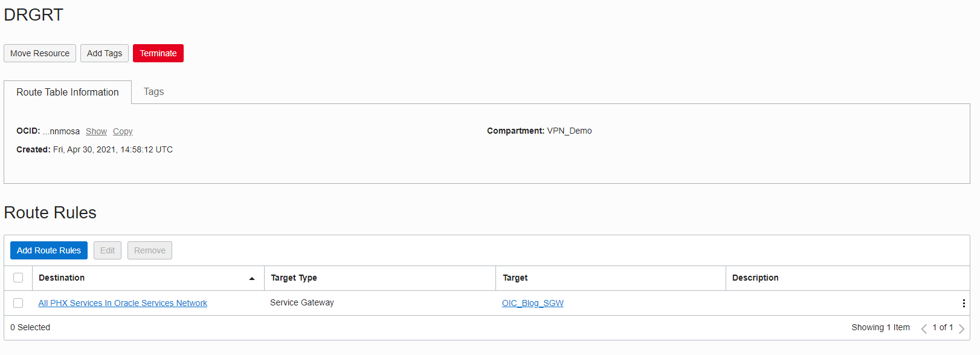
Task: Click the Description column header
Action: [x=755, y=278]
